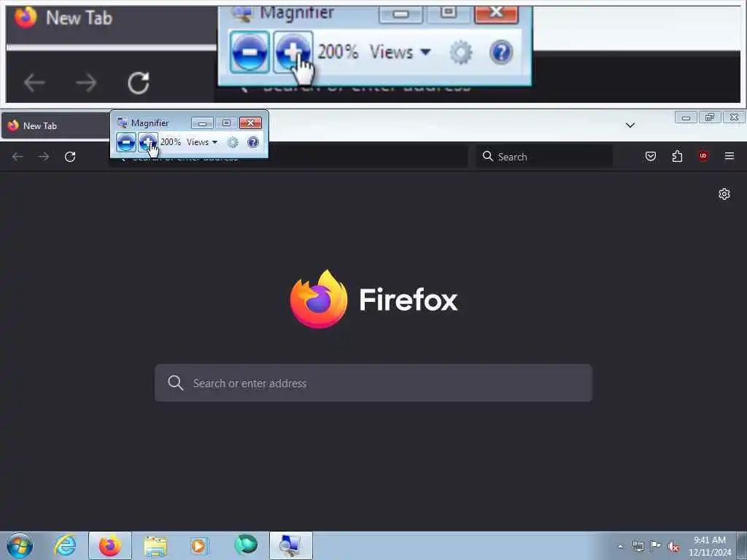This screenshot has height=560, width=747.
Task: Go forward using Firefox forward arrow
Action: pos(44,157)
